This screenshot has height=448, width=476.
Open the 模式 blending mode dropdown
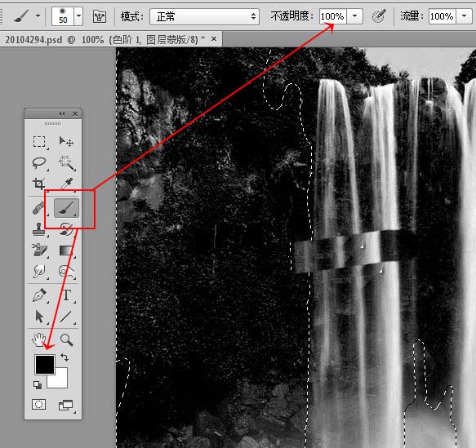(x=204, y=16)
